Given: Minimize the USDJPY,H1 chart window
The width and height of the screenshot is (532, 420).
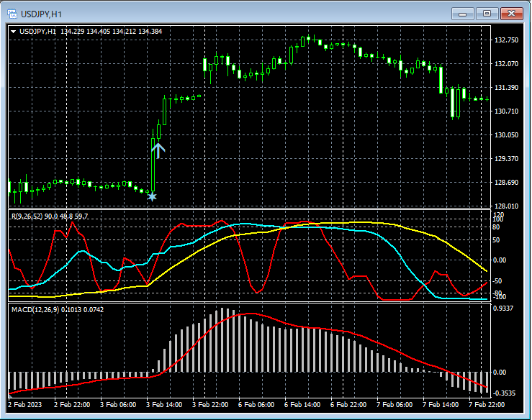Looking at the screenshot, I should pyautogui.click(x=461, y=13).
